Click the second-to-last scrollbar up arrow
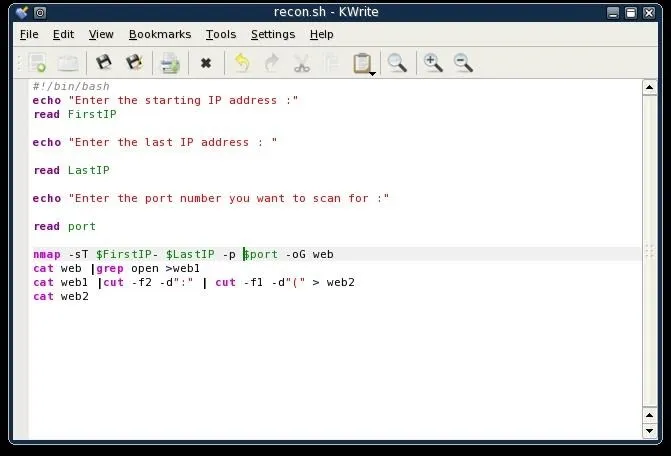The width and height of the screenshot is (671, 456). [650, 415]
